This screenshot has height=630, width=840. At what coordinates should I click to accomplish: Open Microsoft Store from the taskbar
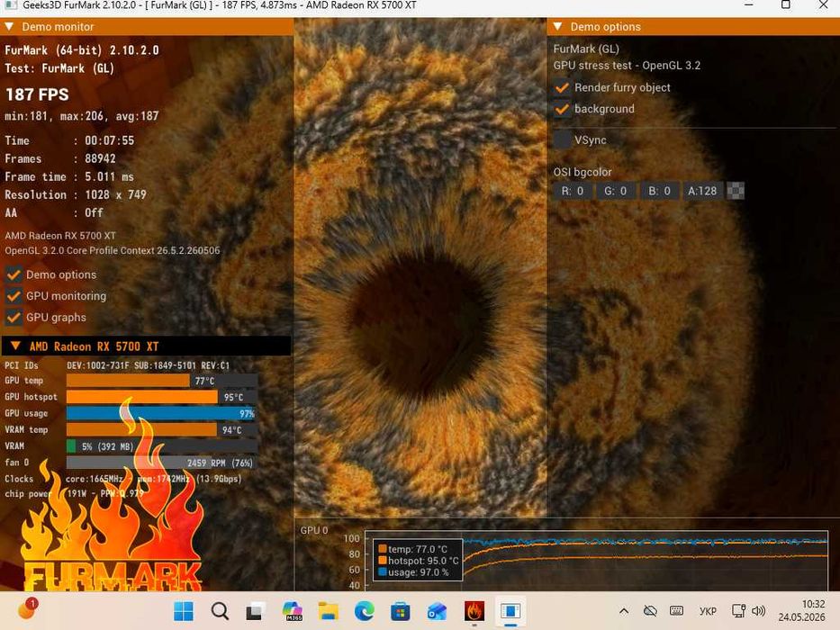click(x=400, y=611)
